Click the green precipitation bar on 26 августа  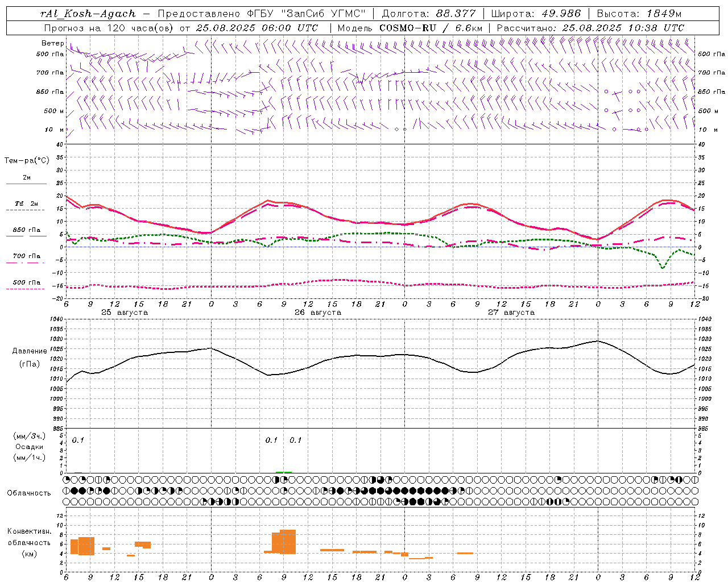(x=284, y=472)
